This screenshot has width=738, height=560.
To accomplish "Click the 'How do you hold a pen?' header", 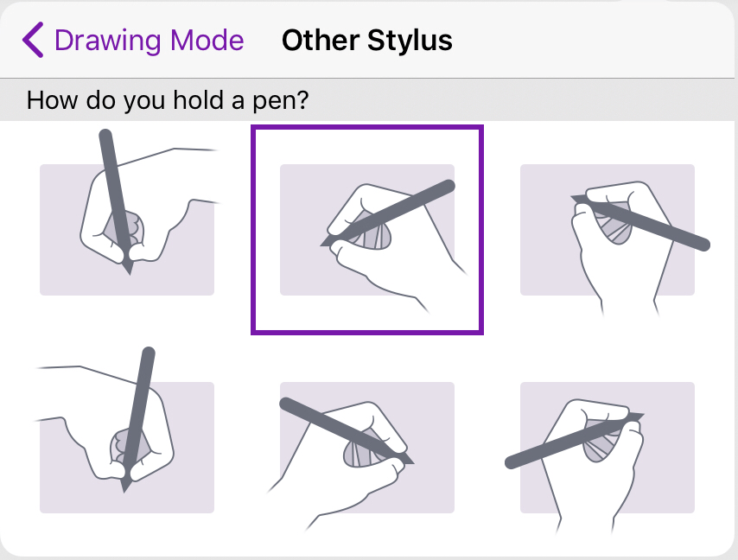I will pos(168,100).
